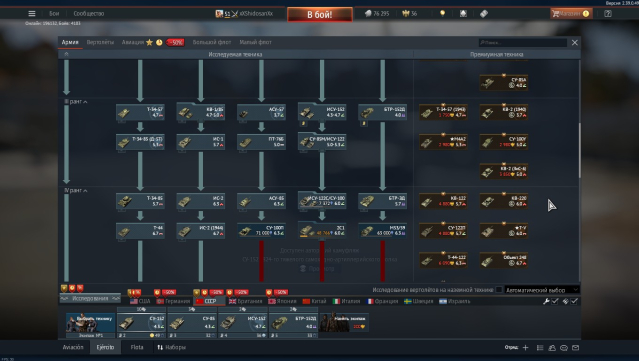Click the golden eagles currency icon
The image size is (639, 361).
(405, 13)
